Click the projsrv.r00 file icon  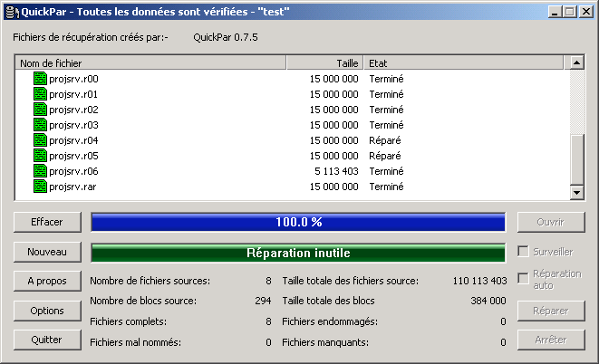pos(40,79)
